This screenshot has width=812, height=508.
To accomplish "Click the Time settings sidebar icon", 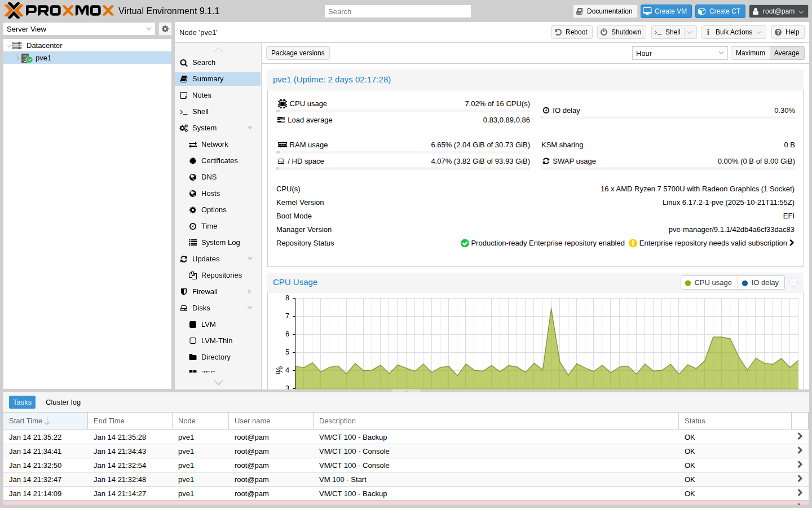I will (x=192, y=226).
